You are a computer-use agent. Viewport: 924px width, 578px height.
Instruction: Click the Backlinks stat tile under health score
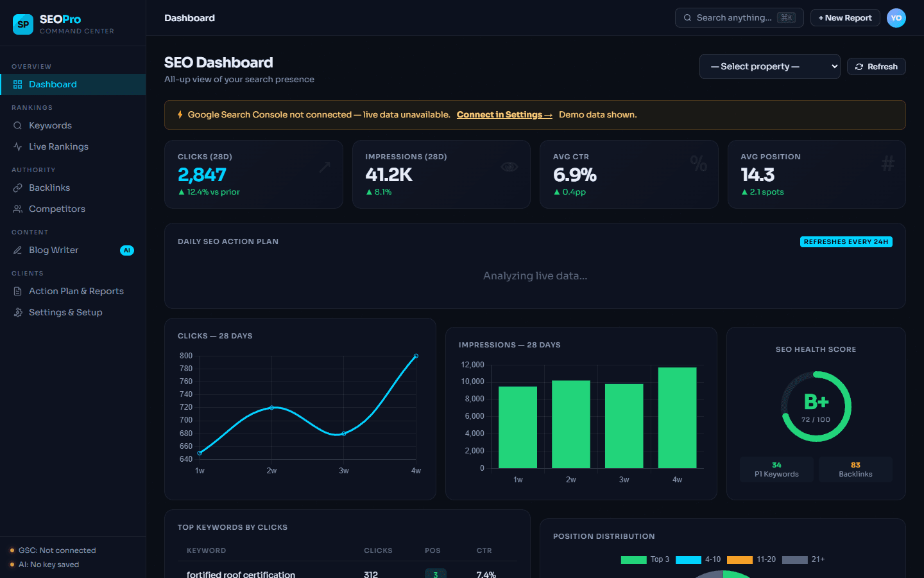[855, 469]
